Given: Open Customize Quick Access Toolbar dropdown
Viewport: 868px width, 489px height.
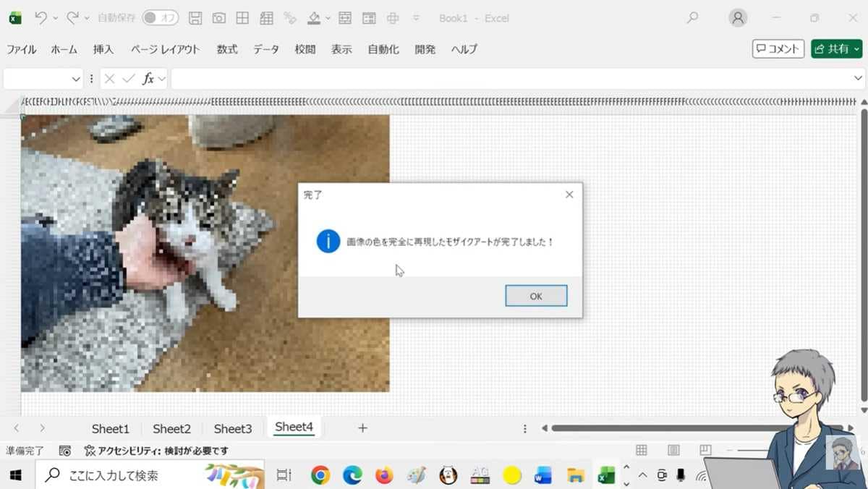Looking at the screenshot, I should 416,19.
